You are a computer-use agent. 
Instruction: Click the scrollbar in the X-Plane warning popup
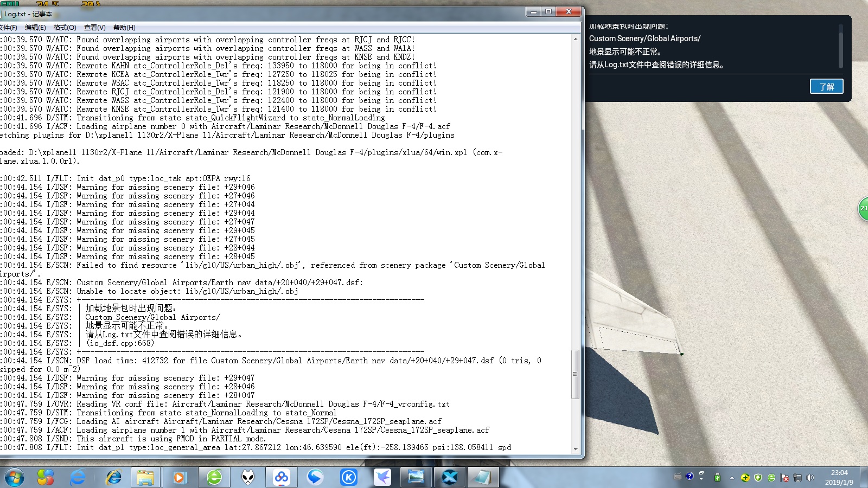coord(840,50)
